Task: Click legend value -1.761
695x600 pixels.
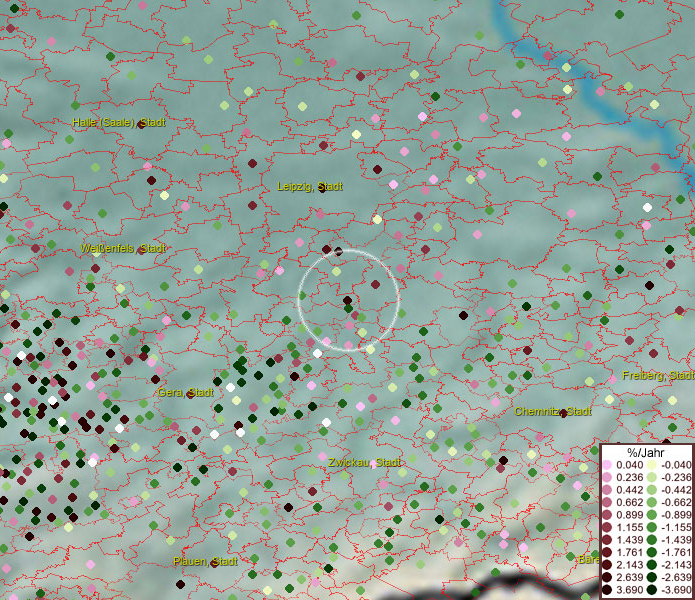Action: click(x=676, y=552)
